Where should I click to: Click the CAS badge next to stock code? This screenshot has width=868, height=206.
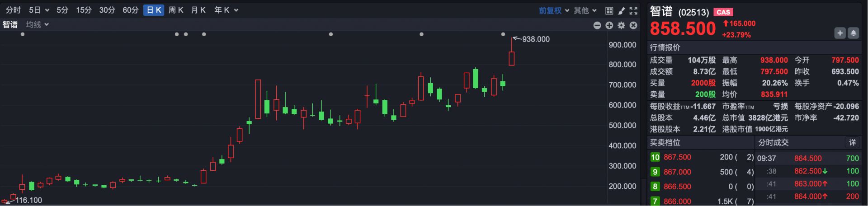[x=723, y=12]
